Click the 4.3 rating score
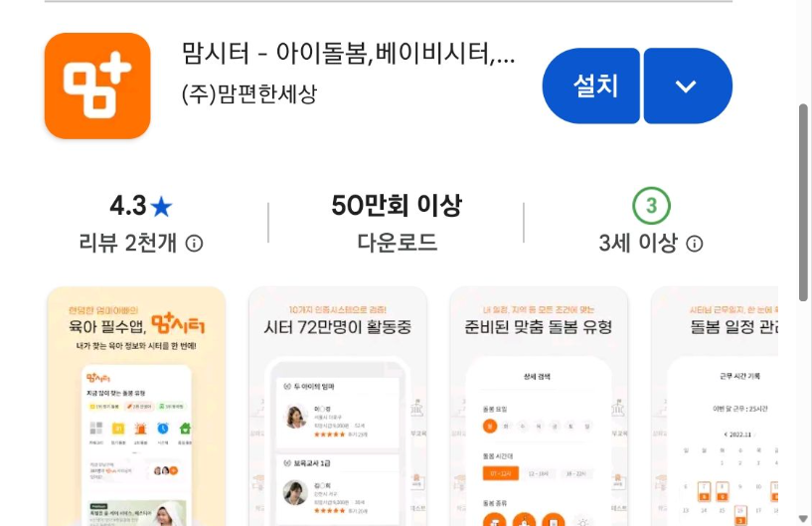 click(128, 206)
